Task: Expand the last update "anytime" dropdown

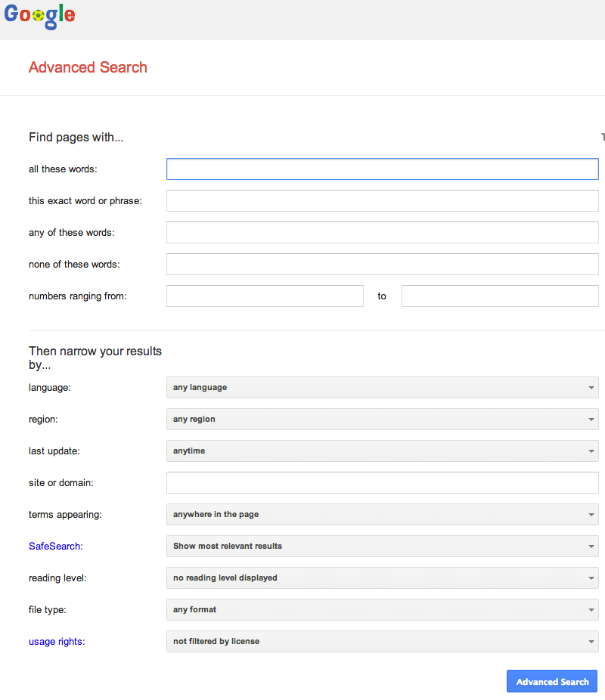Action: coord(382,451)
